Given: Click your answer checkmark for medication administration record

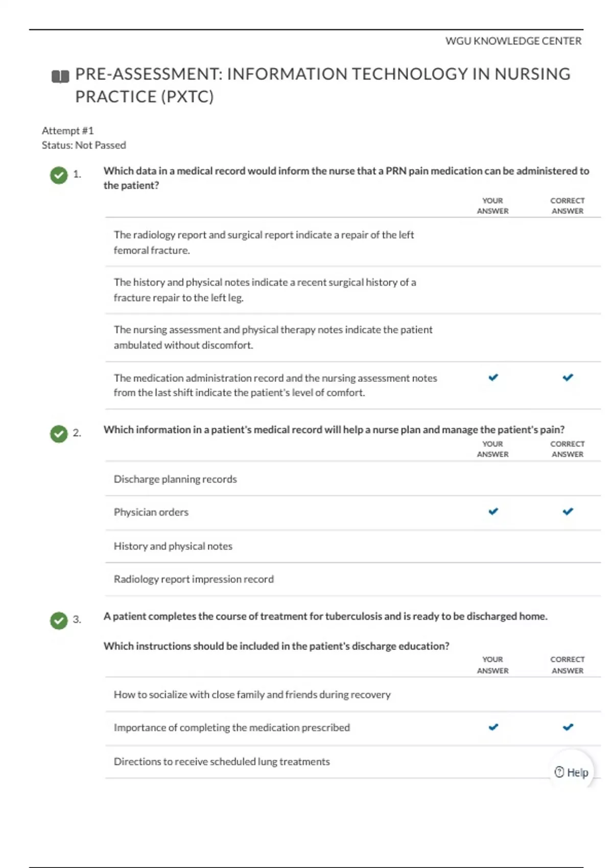Looking at the screenshot, I should (493, 377).
